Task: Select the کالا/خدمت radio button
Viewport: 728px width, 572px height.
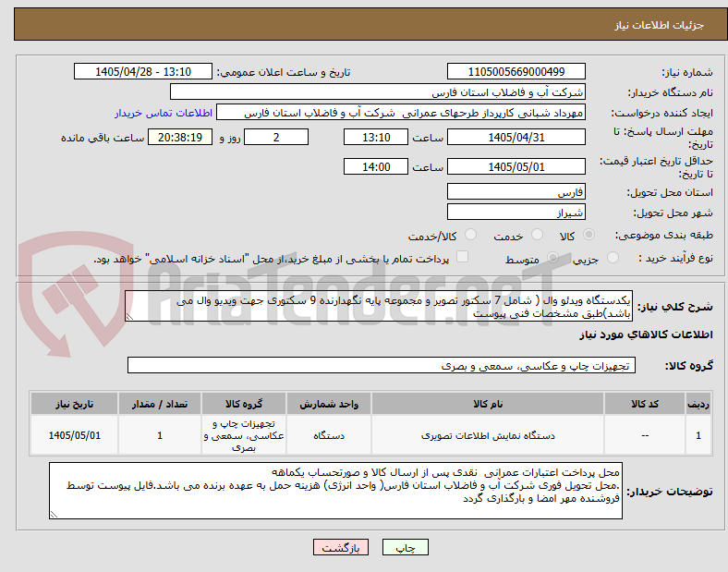Action: [471, 235]
